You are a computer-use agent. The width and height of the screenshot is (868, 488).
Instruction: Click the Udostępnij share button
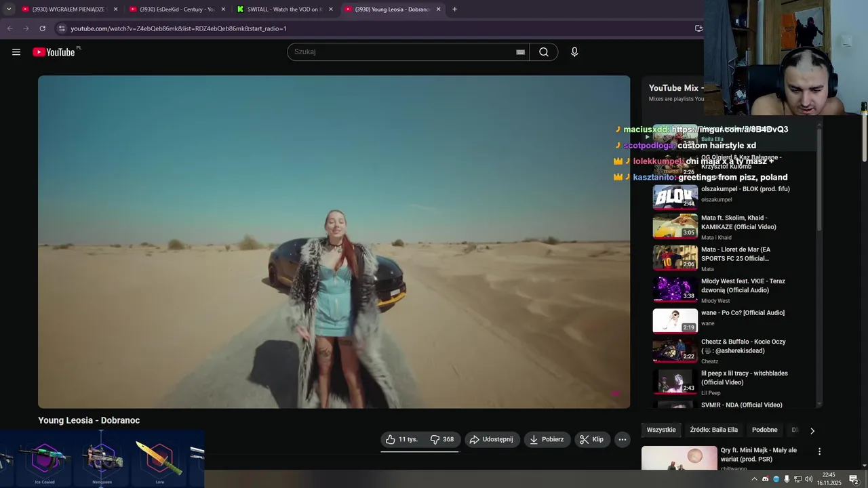tap(492, 439)
